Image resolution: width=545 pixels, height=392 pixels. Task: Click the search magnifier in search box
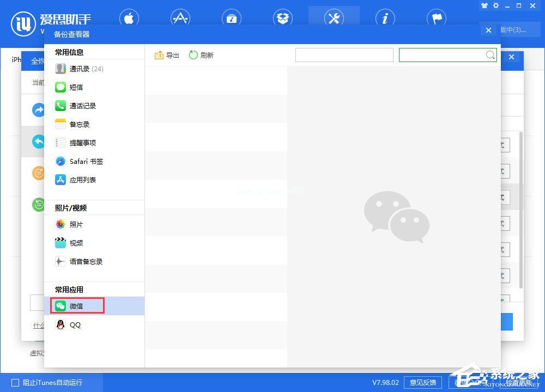[490, 55]
